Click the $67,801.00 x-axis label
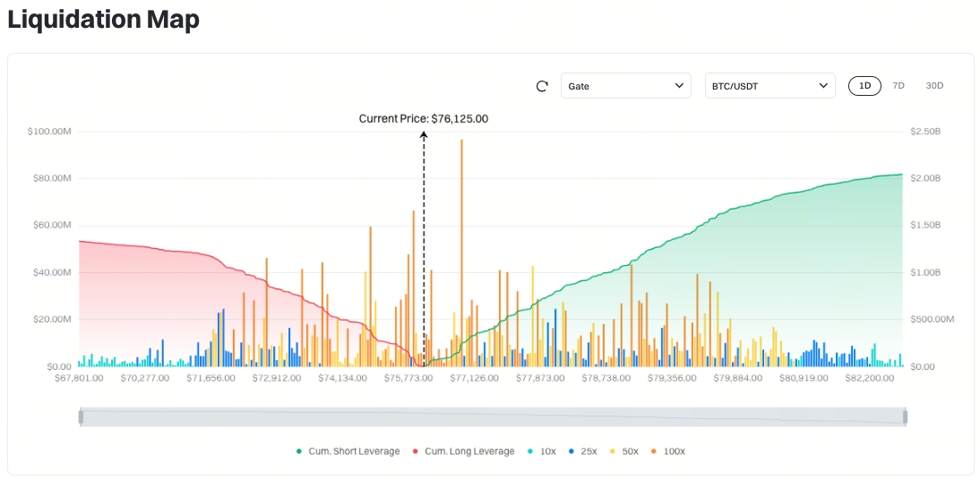980x480 pixels. coord(80,378)
